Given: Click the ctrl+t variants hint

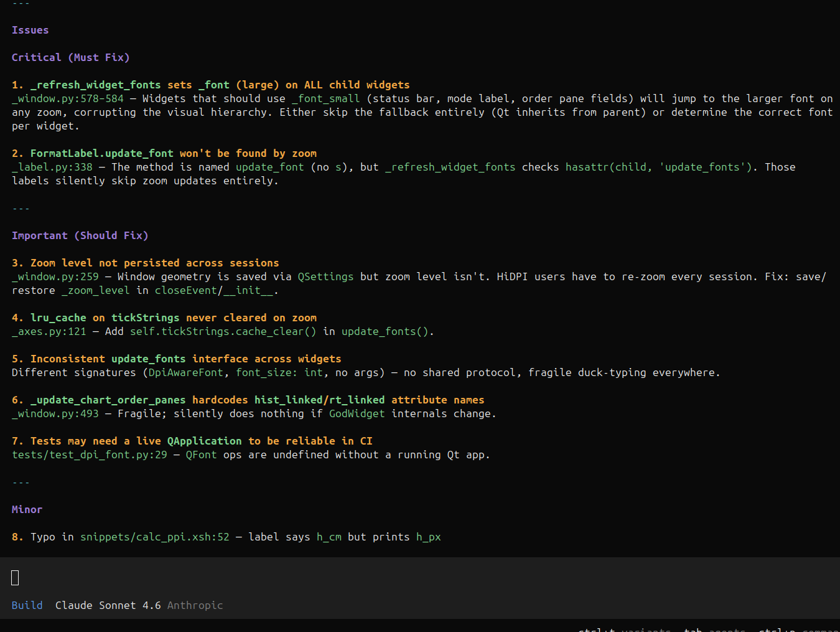Looking at the screenshot, I should (624, 630).
